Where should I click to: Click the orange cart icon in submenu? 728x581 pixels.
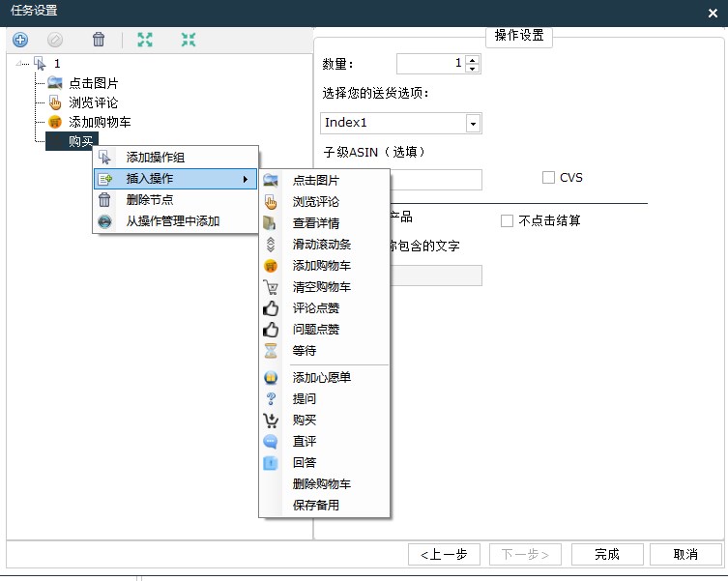point(271,266)
